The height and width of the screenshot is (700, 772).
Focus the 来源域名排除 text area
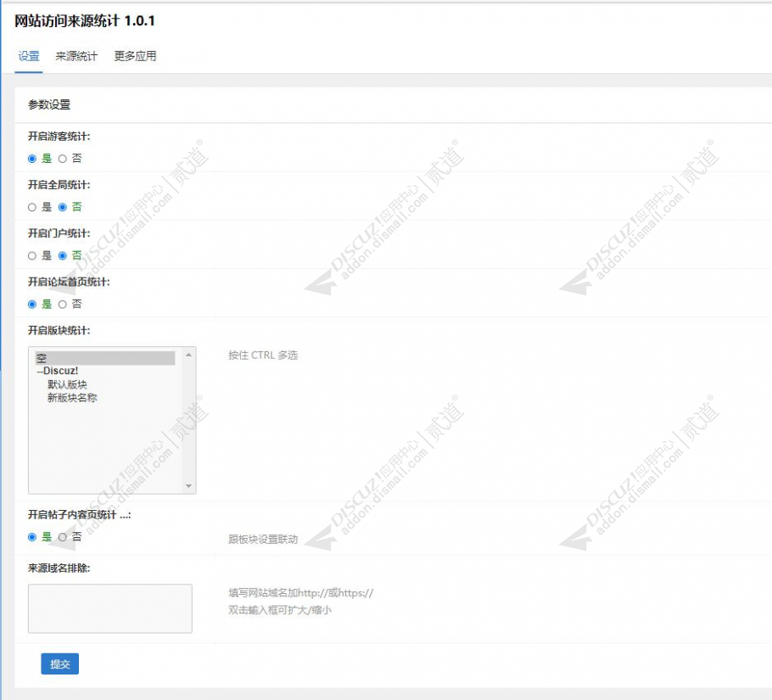click(109, 608)
